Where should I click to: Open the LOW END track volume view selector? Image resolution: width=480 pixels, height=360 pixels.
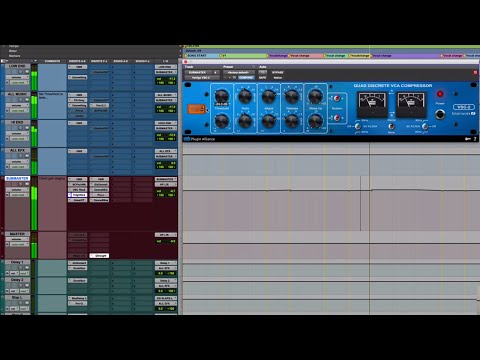pos(17,77)
